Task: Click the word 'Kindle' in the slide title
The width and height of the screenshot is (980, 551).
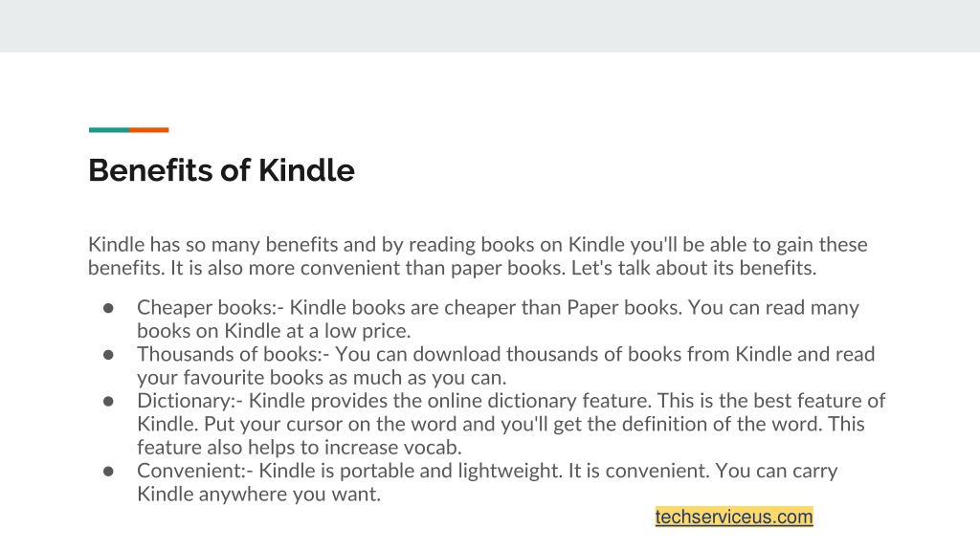Action: pyautogui.click(x=306, y=170)
